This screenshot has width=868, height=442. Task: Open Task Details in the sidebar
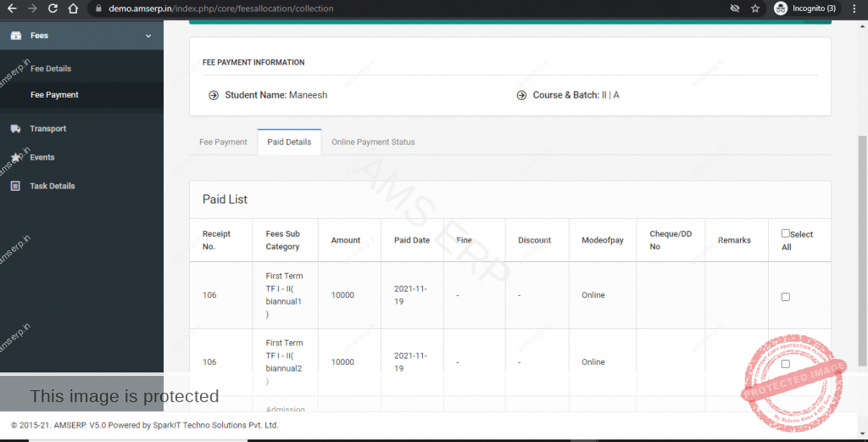pos(52,186)
